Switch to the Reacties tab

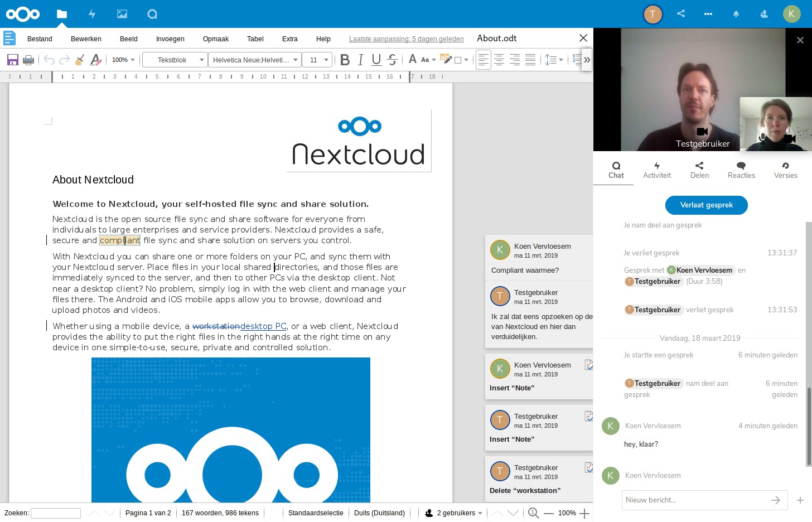[x=741, y=170]
